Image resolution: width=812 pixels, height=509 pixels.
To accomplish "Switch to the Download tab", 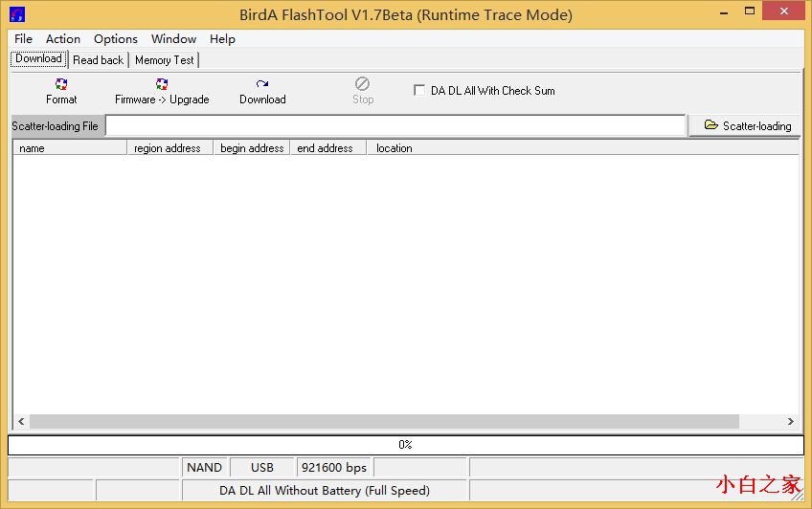I will pyautogui.click(x=39, y=59).
